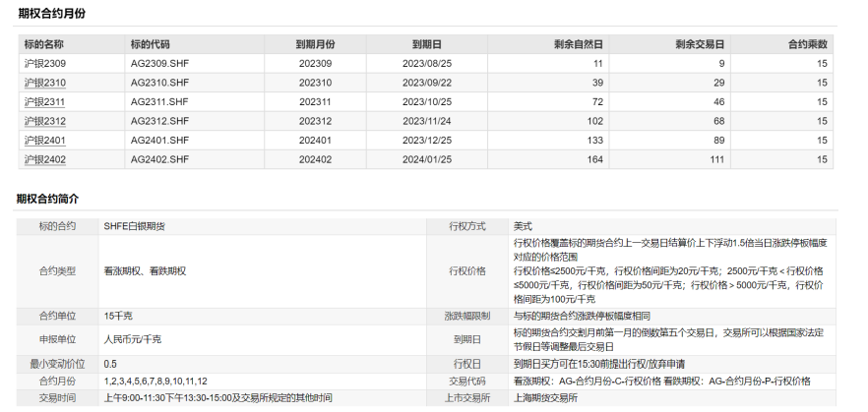The width and height of the screenshot is (868, 412).
Task: Click remaining natural days value 133
Action: click(595, 141)
